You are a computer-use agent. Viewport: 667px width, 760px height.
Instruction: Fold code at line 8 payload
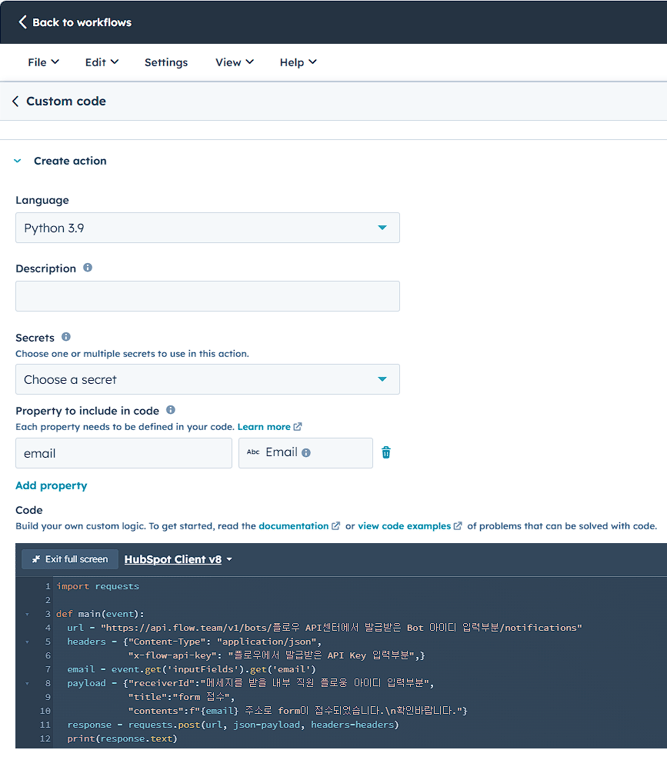click(x=27, y=683)
